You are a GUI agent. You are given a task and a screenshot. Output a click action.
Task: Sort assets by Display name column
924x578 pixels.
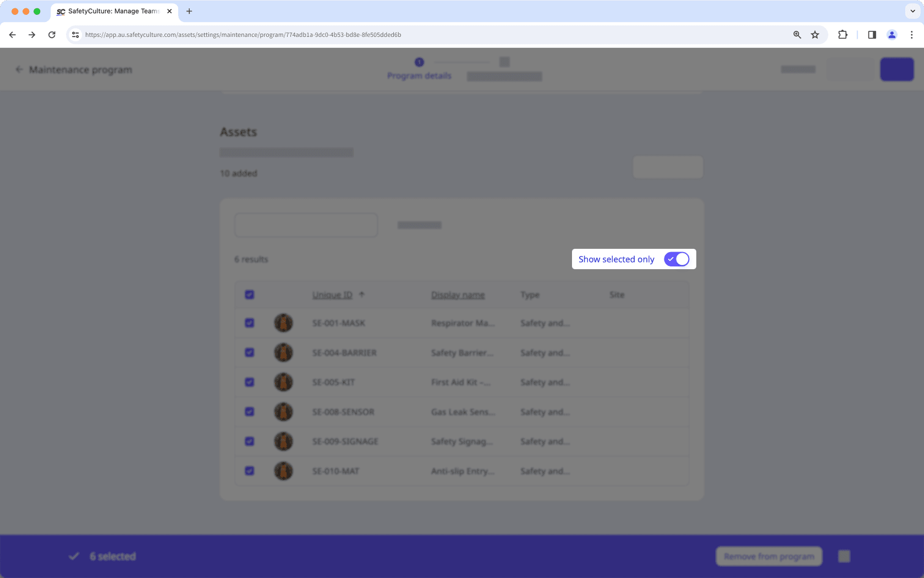pyautogui.click(x=458, y=295)
